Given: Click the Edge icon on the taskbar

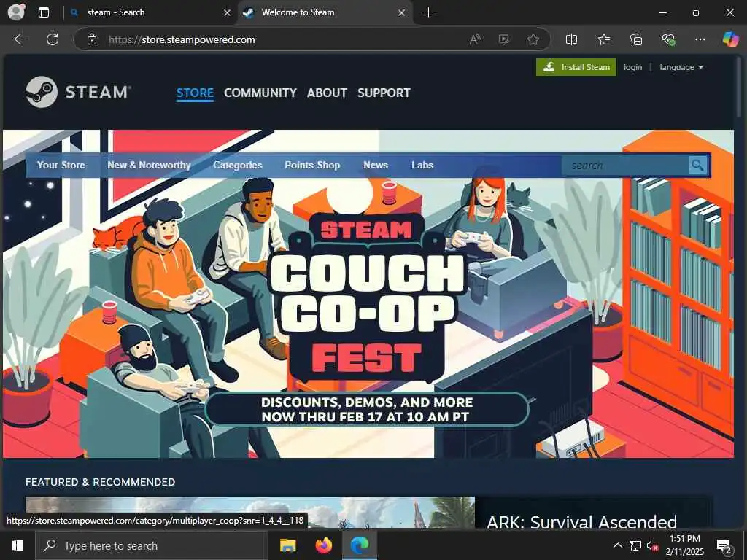Looking at the screenshot, I should coord(360,545).
